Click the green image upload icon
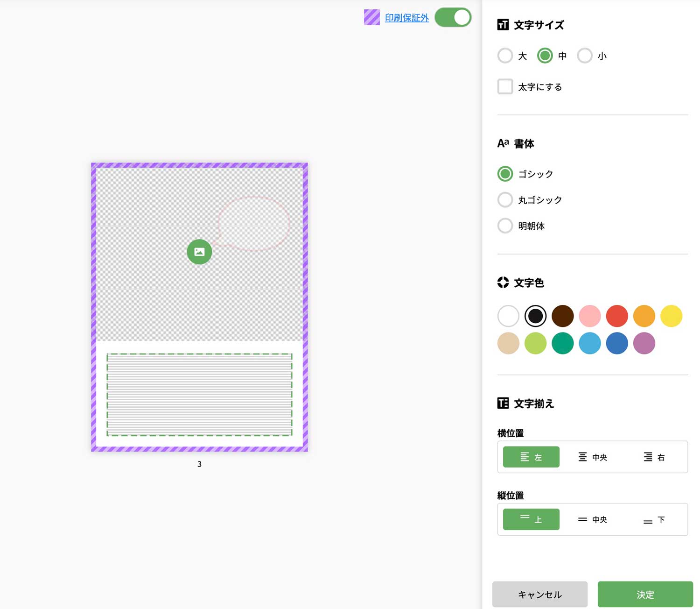Image resolution: width=700 pixels, height=609 pixels. (x=199, y=252)
